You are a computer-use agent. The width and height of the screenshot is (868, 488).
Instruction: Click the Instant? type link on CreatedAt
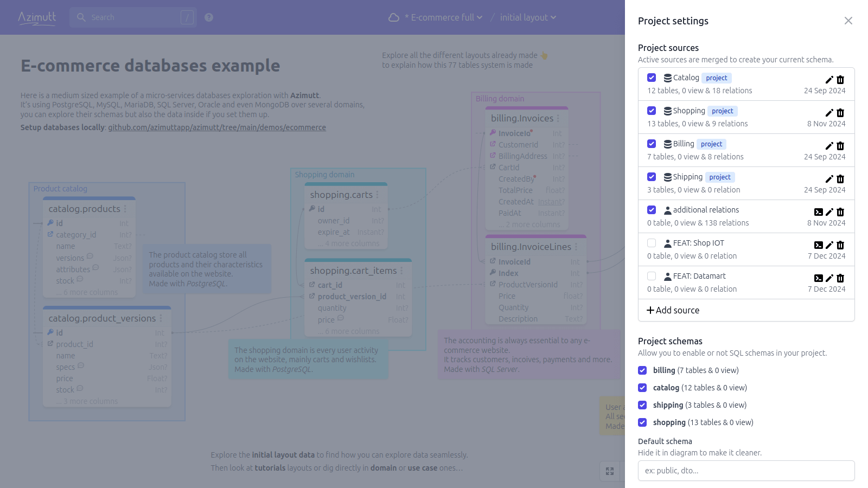click(551, 202)
